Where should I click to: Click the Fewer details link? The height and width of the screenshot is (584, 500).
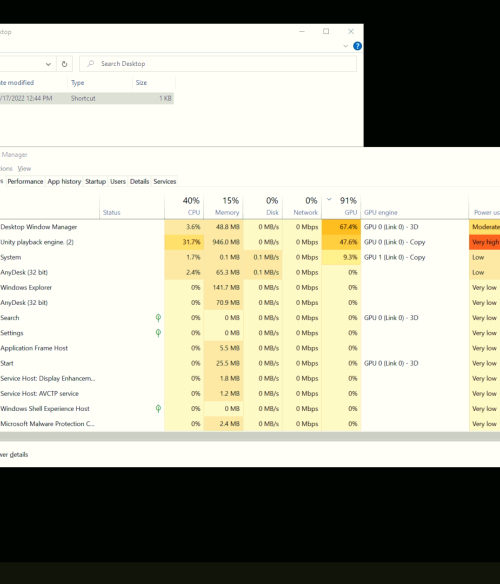(x=14, y=454)
